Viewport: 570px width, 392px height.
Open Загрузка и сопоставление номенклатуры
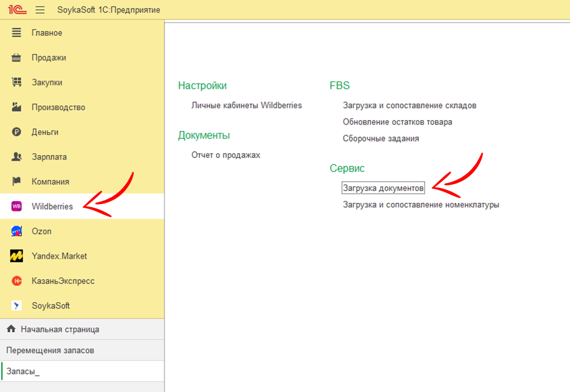421,205
